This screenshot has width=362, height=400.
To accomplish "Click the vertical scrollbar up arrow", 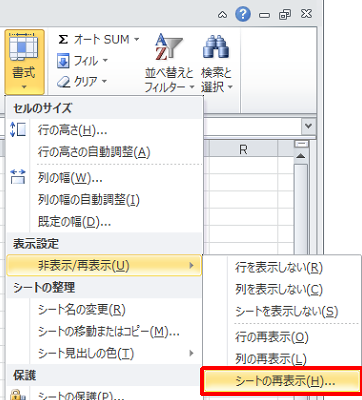I will pos(301,156).
